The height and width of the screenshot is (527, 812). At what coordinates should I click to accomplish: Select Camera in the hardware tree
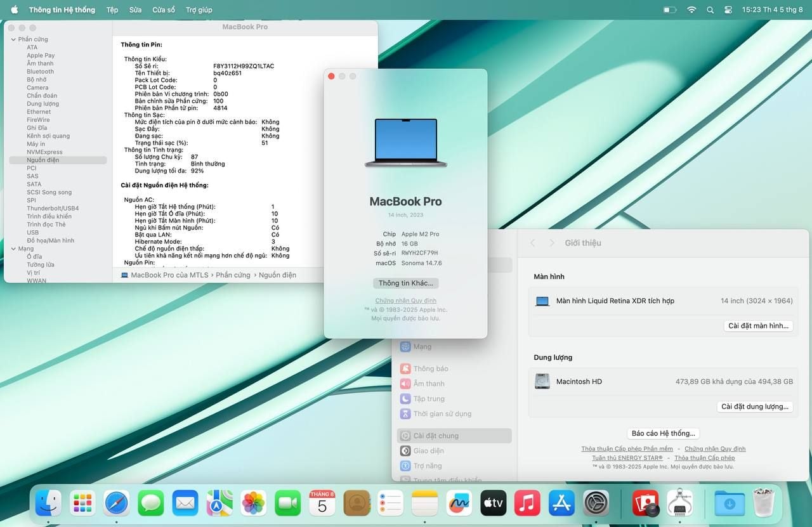click(37, 88)
